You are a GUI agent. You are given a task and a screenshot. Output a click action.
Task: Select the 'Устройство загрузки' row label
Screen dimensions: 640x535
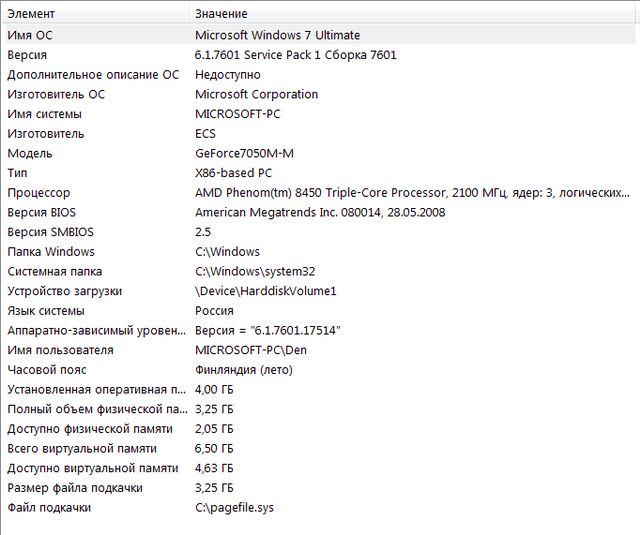tap(64, 291)
